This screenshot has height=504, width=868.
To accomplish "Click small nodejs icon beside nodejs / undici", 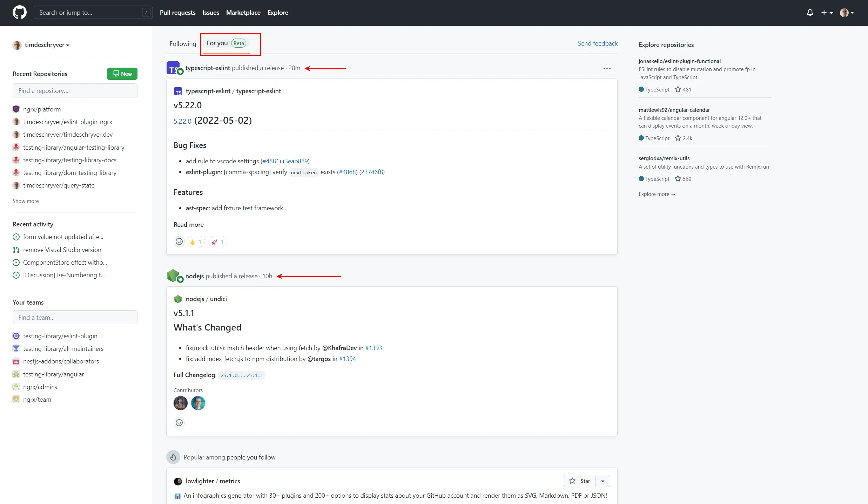I will tap(178, 299).
